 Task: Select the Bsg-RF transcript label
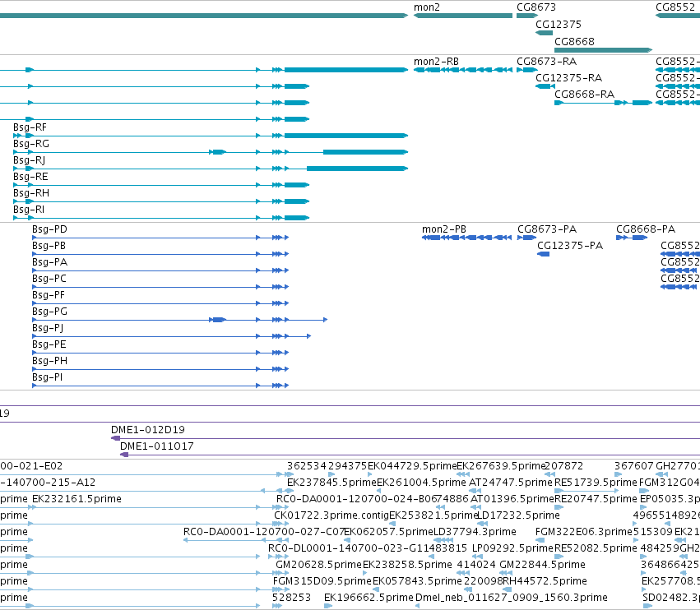coord(30,127)
